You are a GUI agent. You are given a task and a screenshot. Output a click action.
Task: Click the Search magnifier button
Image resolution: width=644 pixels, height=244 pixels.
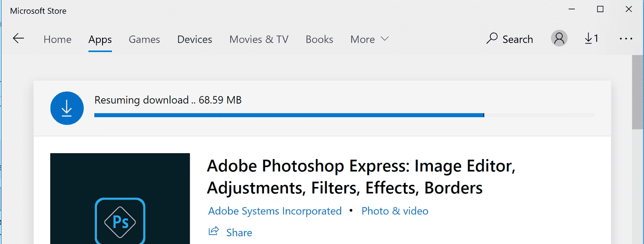[510, 39]
